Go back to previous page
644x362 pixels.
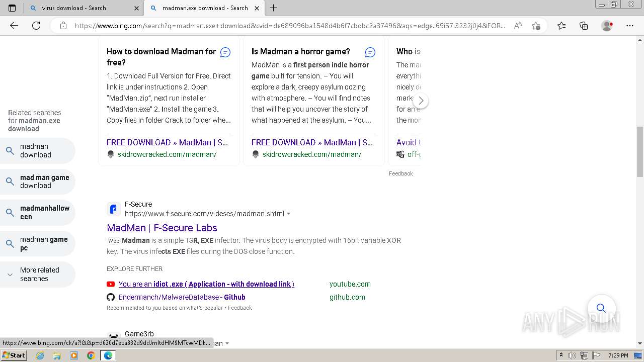14,26
